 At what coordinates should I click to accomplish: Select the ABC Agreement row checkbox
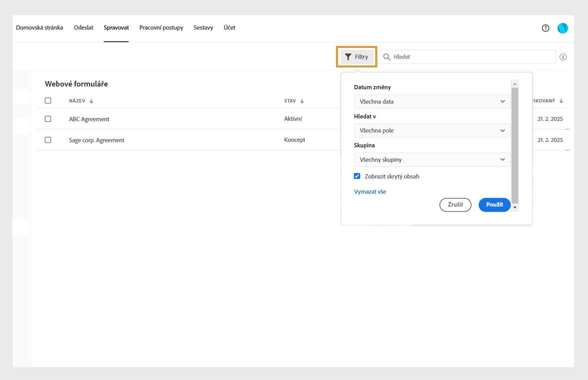tap(48, 119)
